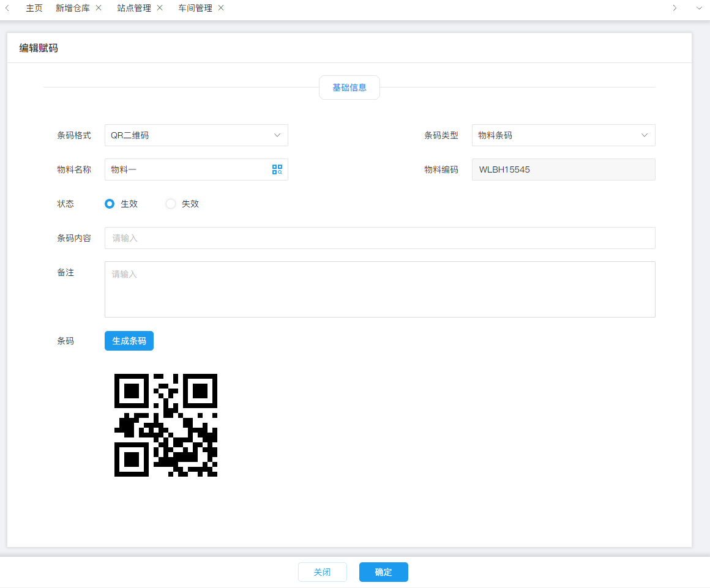This screenshot has height=588, width=710.
Task: Open the tab list dropdown chevron
Action: click(699, 8)
